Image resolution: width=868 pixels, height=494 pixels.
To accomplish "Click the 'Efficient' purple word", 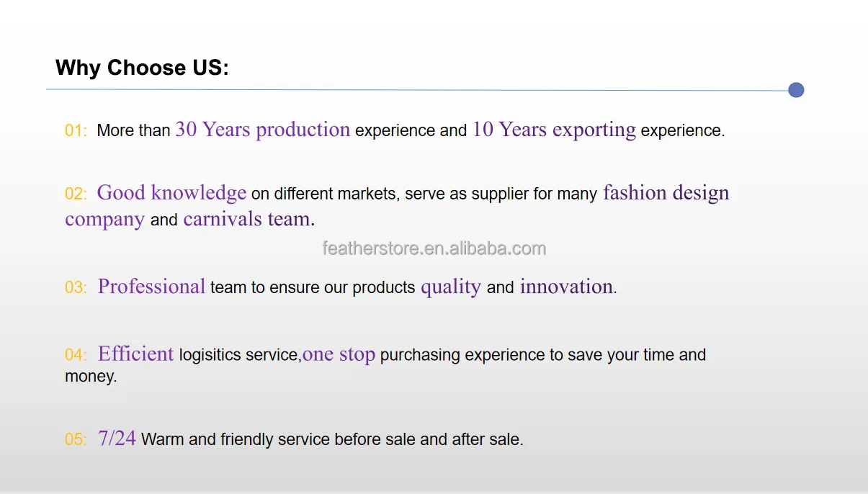I will 136,354.
